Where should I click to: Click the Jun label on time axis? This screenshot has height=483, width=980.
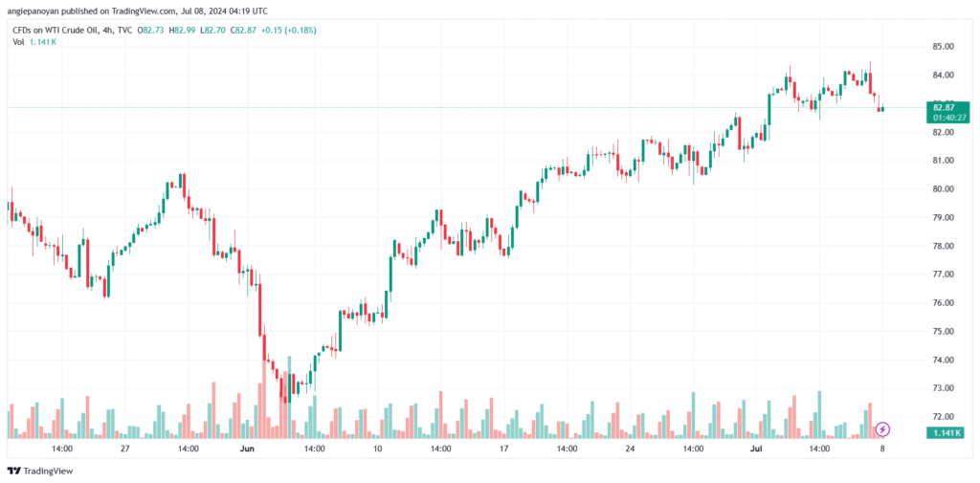247,448
